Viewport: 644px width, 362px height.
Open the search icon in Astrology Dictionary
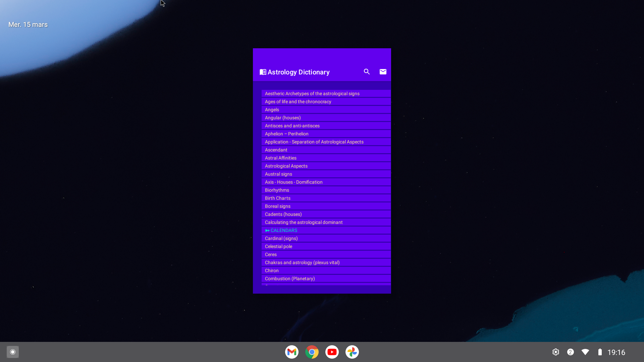(x=367, y=72)
